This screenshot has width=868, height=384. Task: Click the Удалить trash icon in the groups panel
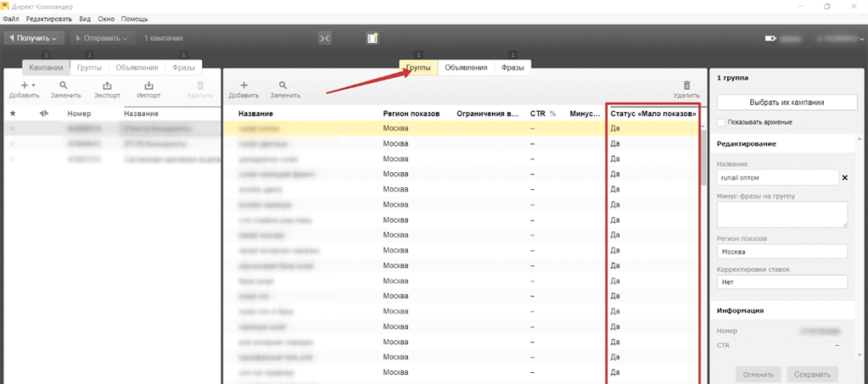click(686, 86)
